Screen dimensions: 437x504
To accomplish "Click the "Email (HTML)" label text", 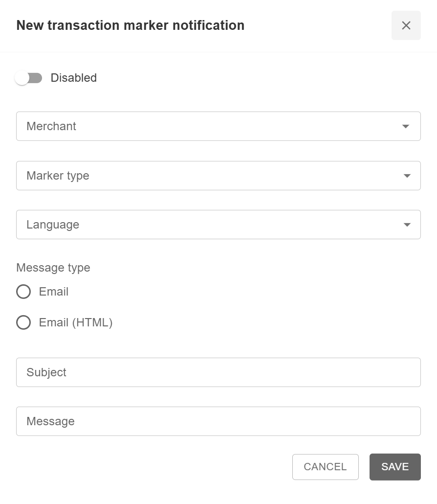I will pyautogui.click(x=76, y=322).
